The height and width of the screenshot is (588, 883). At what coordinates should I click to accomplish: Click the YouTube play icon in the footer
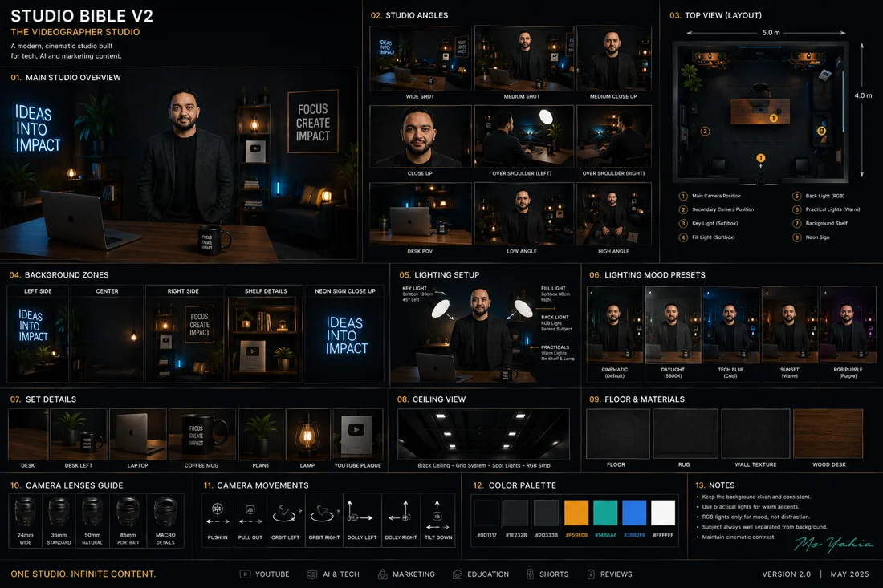coord(245,574)
